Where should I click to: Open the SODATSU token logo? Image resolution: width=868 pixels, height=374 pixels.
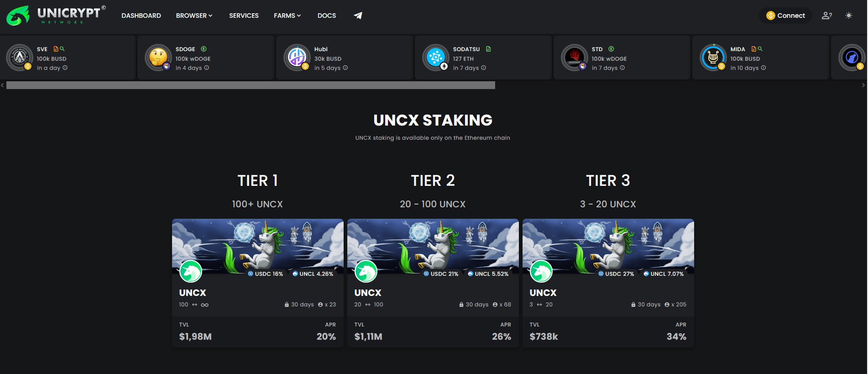[435, 58]
